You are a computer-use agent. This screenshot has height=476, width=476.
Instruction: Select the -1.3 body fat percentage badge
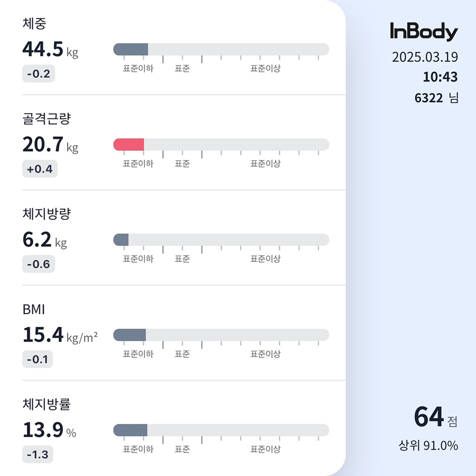38,455
